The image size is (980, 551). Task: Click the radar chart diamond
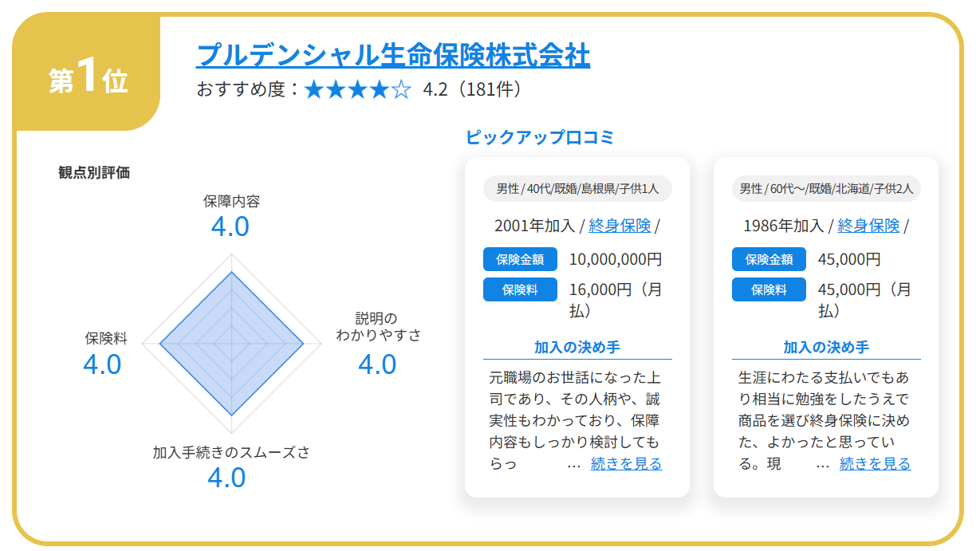coord(231,343)
